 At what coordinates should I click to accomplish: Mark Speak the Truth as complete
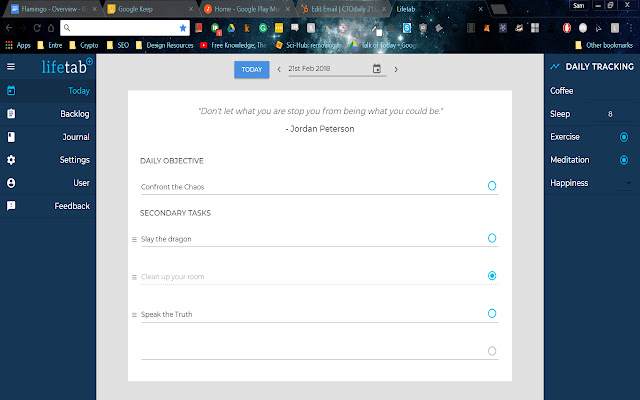(x=492, y=313)
